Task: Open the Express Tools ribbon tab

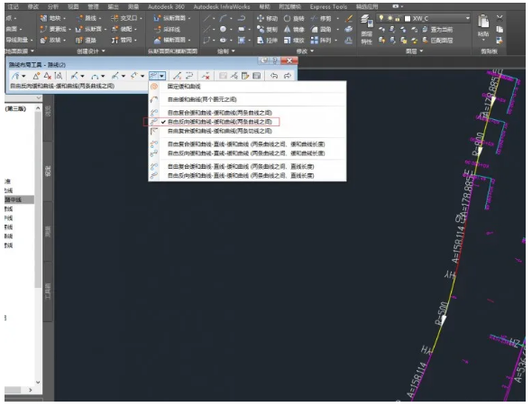Action: (328, 7)
